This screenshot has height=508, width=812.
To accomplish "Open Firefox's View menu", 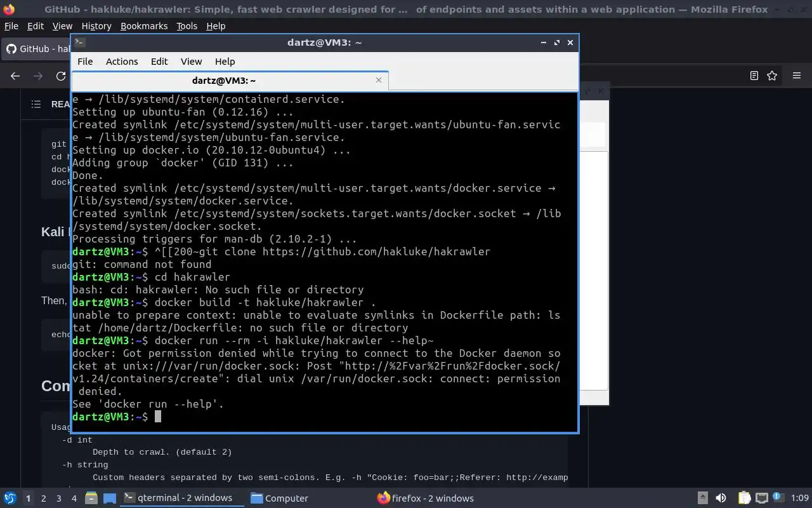I will pyautogui.click(x=62, y=26).
